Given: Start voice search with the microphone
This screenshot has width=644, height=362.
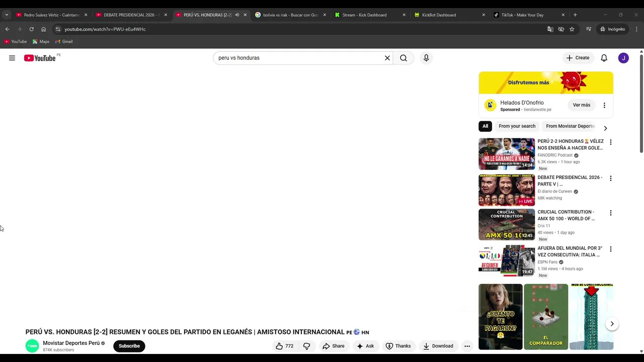Looking at the screenshot, I should tap(426, 58).
